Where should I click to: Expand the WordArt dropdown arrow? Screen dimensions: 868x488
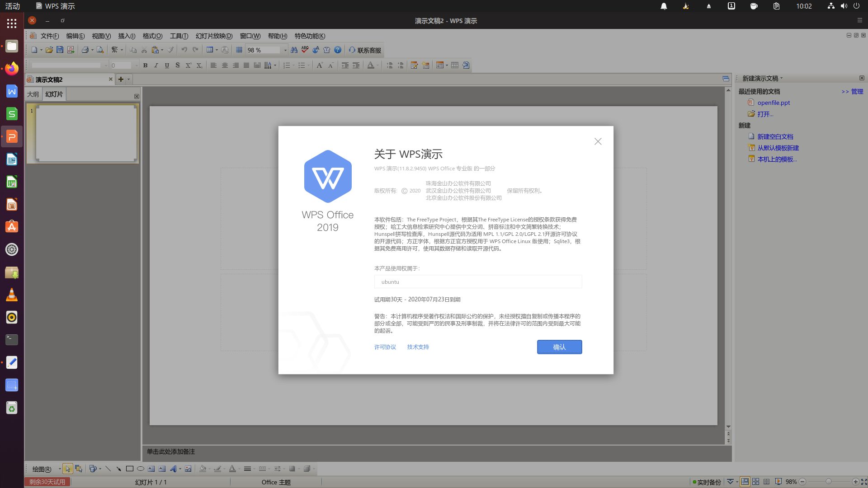tap(180, 469)
